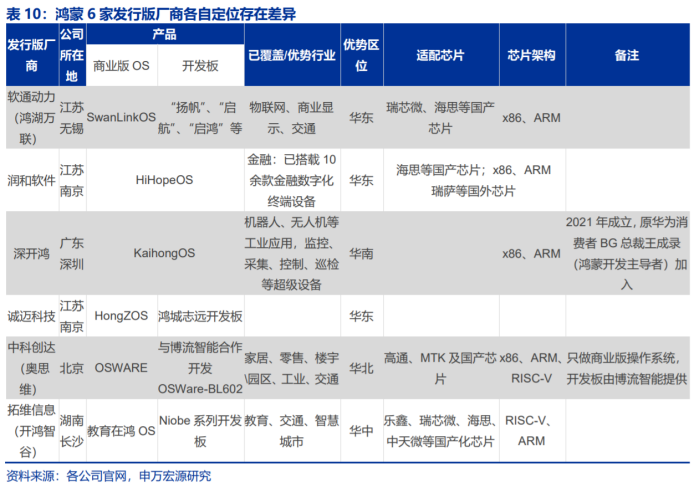The height and width of the screenshot is (487, 699).
Task: Click the 教育在鸿 OS product cell
Action: click(121, 431)
